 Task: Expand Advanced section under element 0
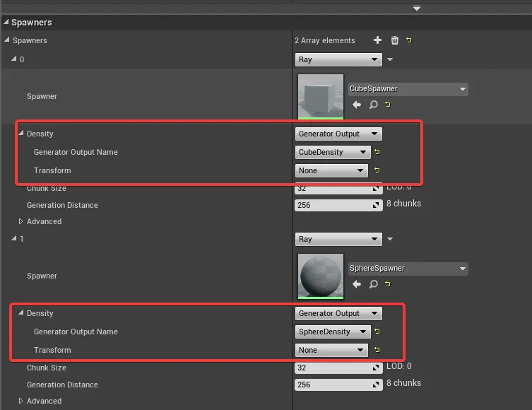(x=21, y=221)
